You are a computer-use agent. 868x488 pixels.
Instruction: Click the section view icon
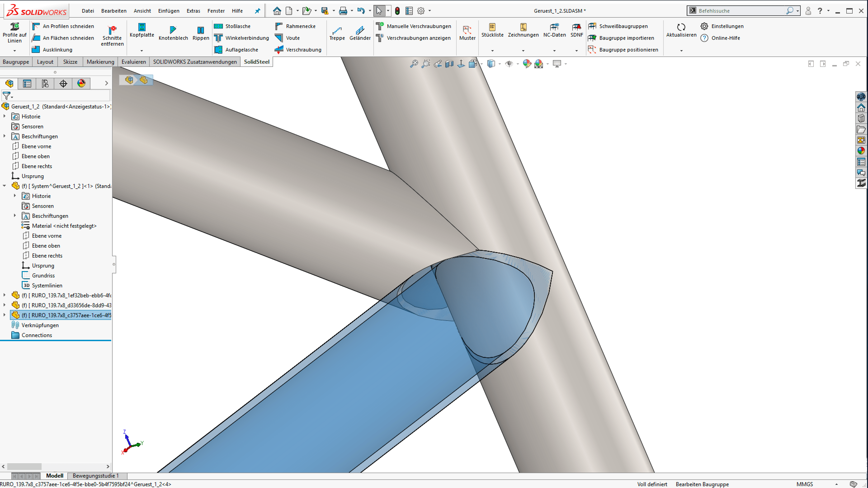coord(449,64)
